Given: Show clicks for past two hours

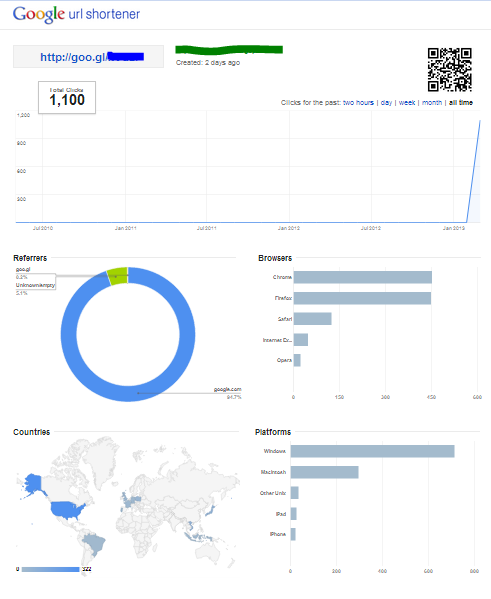Looking at the screenshot, I should [x=358, y=102].
